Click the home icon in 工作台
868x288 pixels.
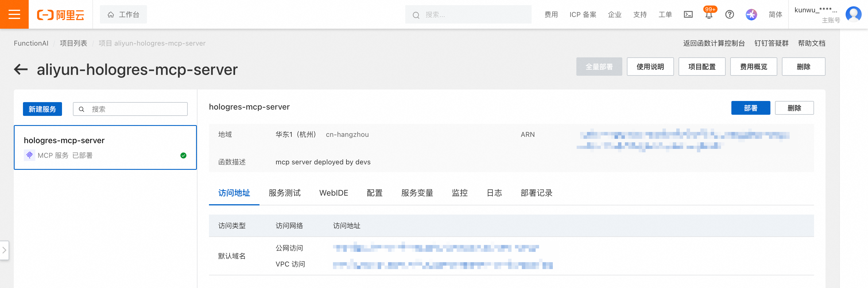coord(111,14)
